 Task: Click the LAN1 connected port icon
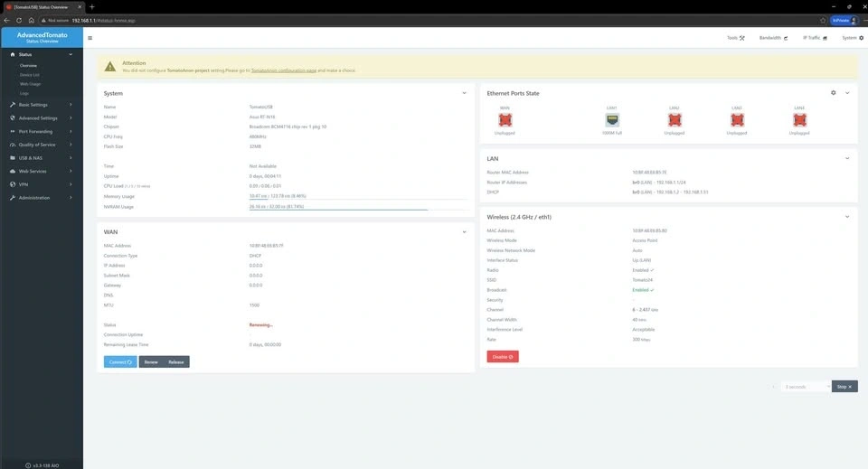[x=612, y=120]
